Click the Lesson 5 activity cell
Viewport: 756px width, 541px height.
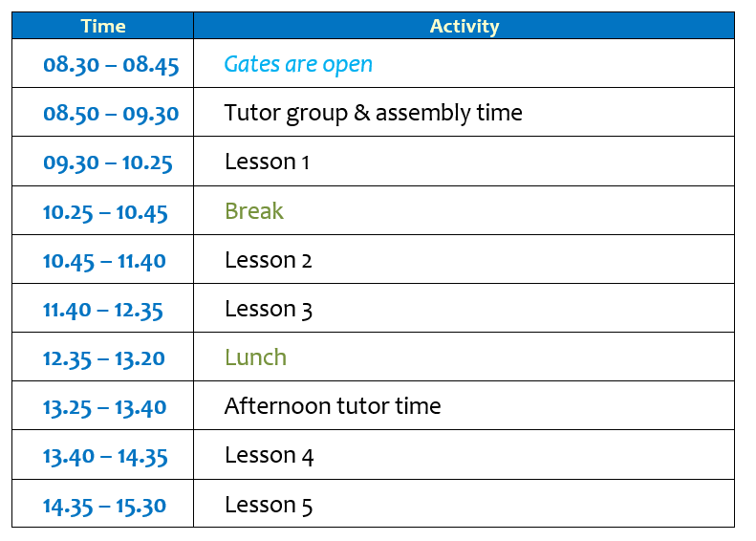pyautogui.click(x=269, y=505)
